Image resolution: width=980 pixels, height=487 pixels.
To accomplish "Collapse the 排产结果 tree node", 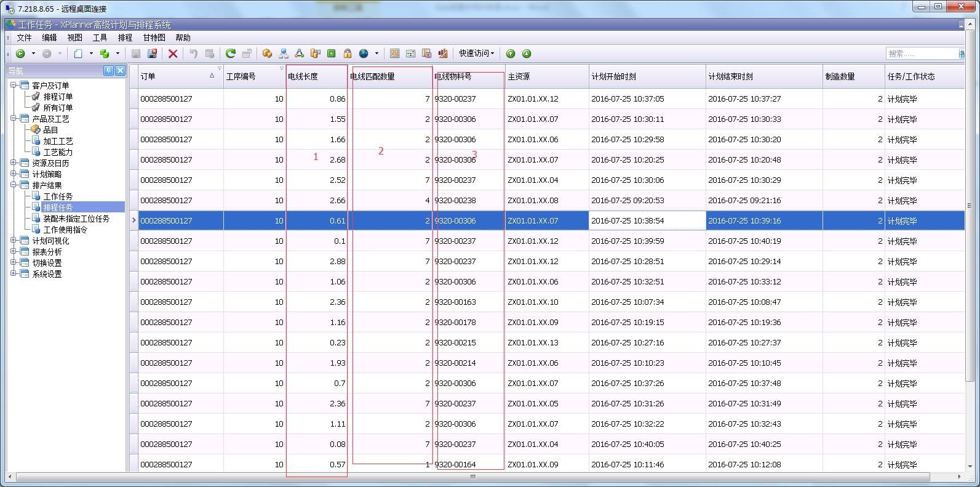I will [14, 185].
